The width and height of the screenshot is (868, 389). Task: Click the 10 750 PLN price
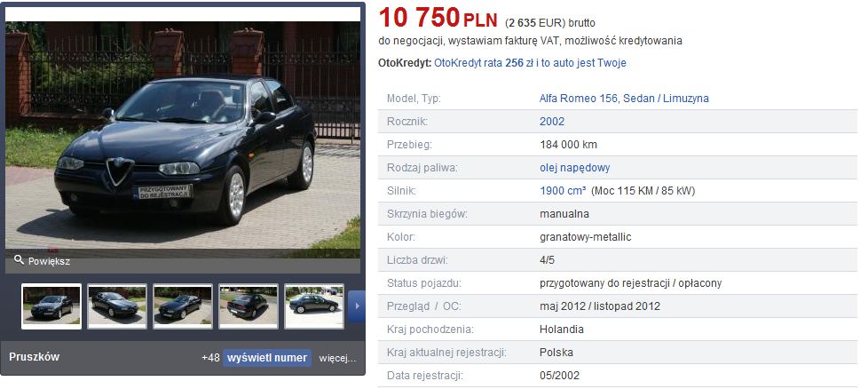pyautogui.click(x=438, y=18)
